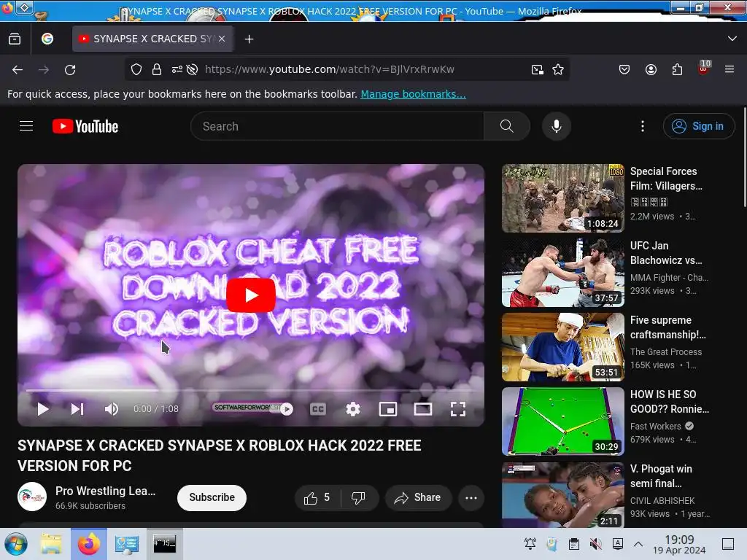
Task: Share this video
Action: pyautogui.click(x=418, y=497)
